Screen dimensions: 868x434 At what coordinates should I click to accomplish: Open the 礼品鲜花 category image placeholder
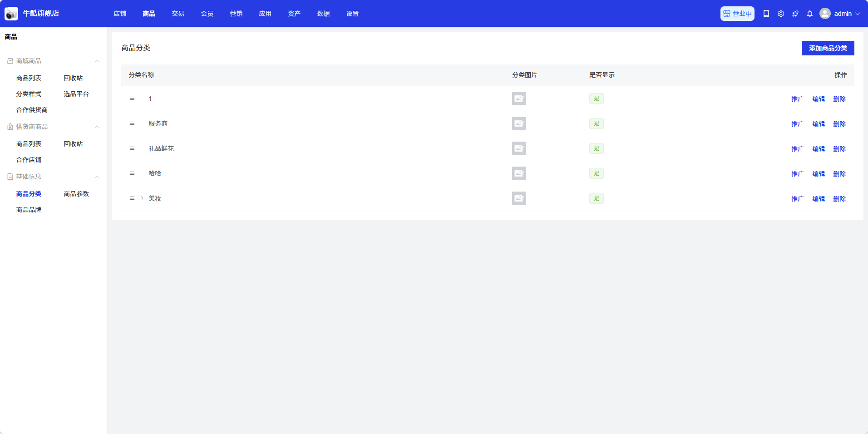pos(519,148)
